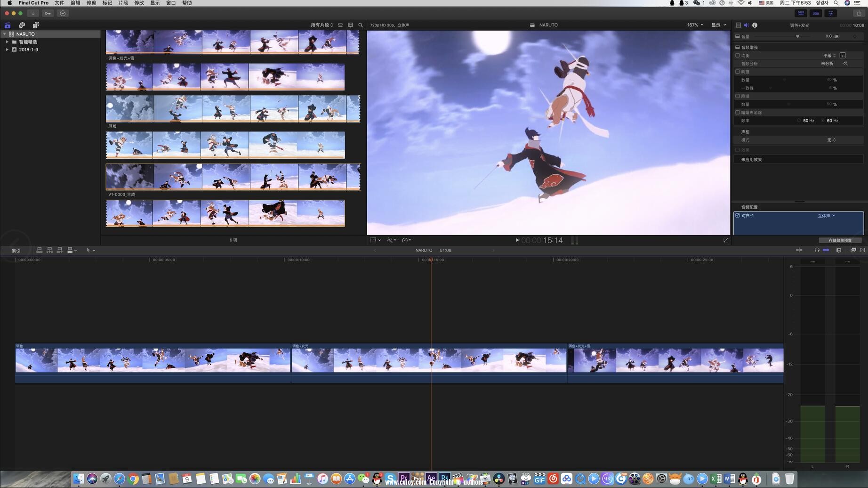Open the 编辑 menu
Screen dimensions: 868x488
click(x=75, y=3)
